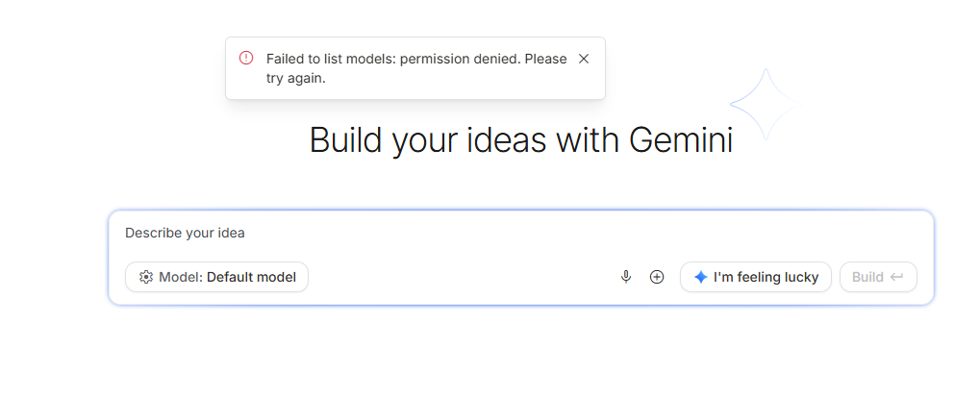
Task: Click the red error alert icon
Action: click(246, 58)
